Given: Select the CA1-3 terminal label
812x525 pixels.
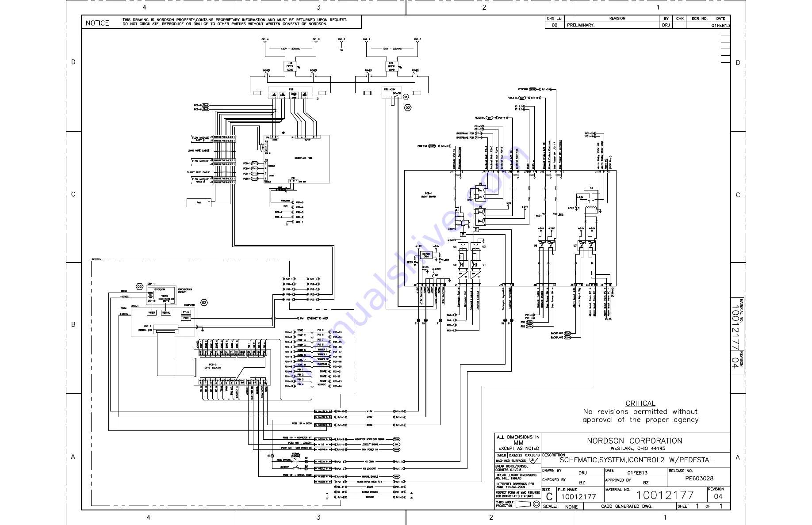Looking at the screenshot, I should coord(417,39).
